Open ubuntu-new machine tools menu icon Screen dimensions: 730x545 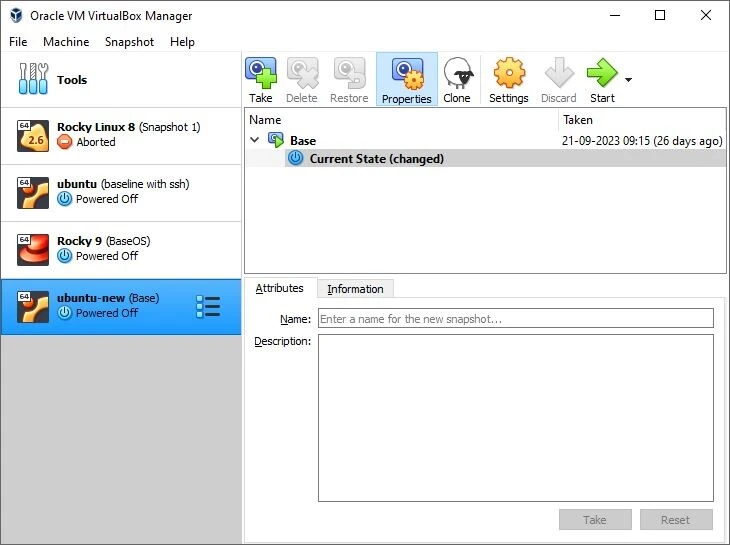click(207, 307)
